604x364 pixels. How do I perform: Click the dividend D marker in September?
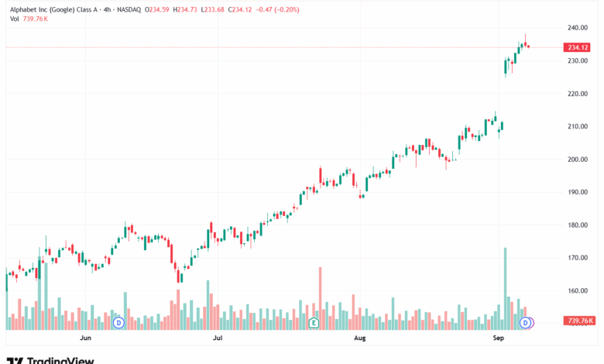(x=525, y=321)
